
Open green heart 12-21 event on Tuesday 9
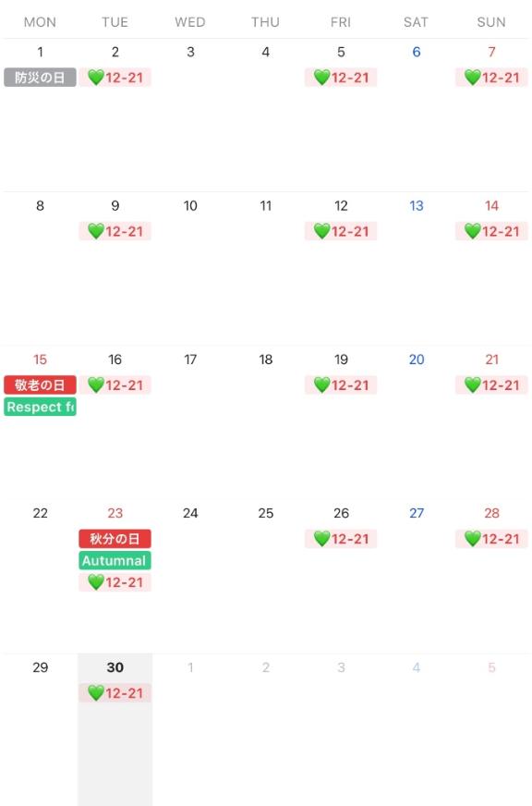[x=115, y=231]
